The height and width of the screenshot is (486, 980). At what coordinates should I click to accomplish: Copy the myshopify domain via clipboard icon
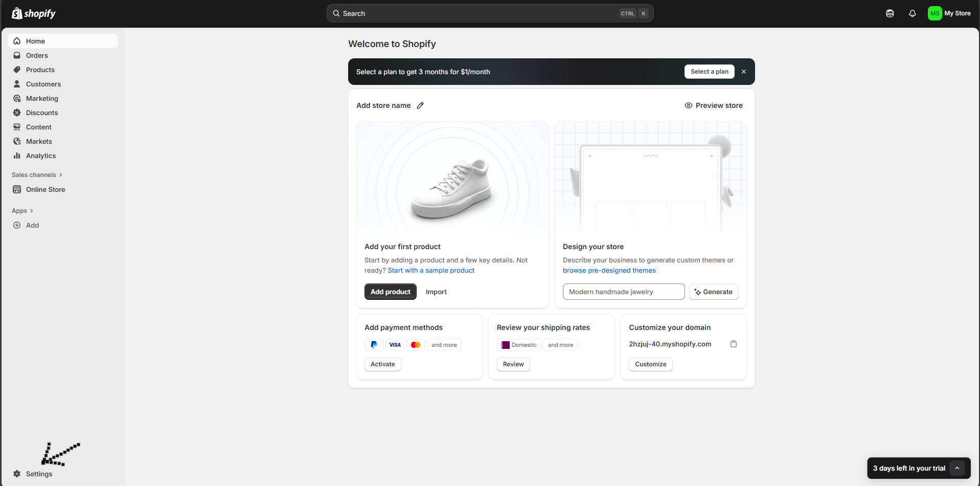(734, 344)
